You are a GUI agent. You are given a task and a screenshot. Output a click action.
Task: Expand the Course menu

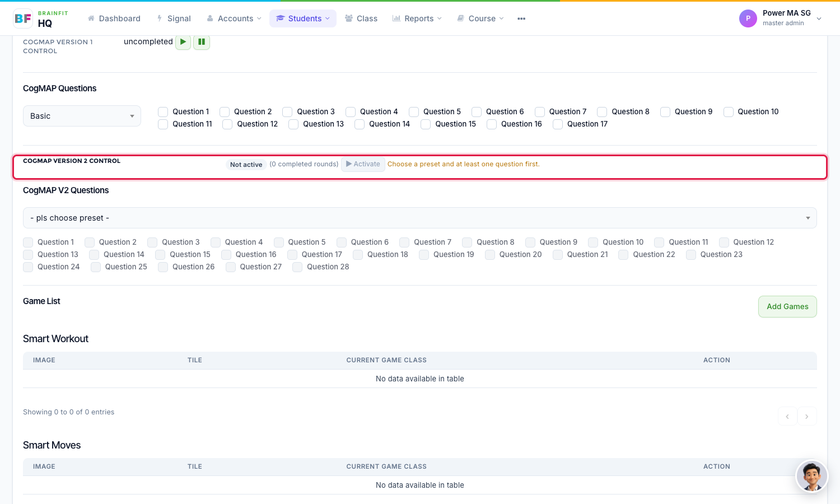480,18
